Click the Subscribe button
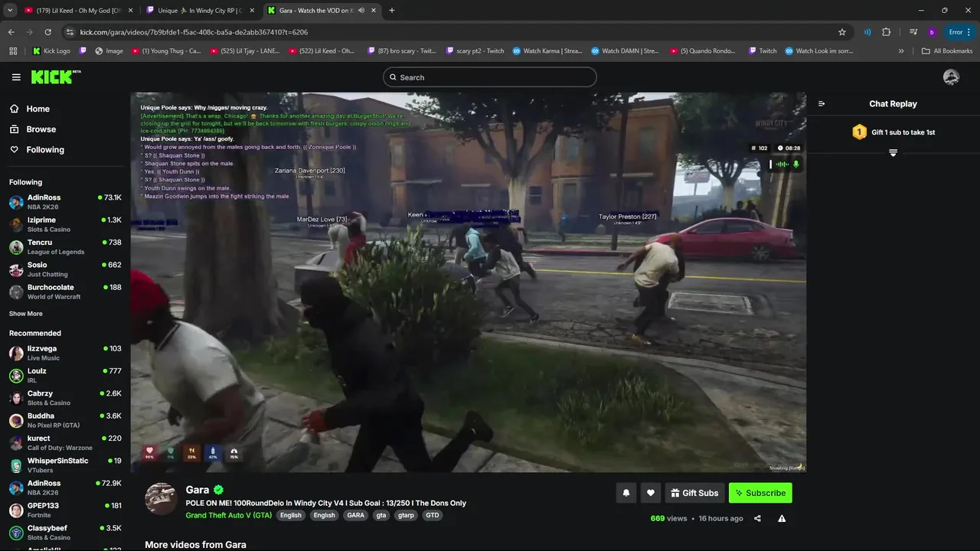980x551 pixels. (760, 493)
